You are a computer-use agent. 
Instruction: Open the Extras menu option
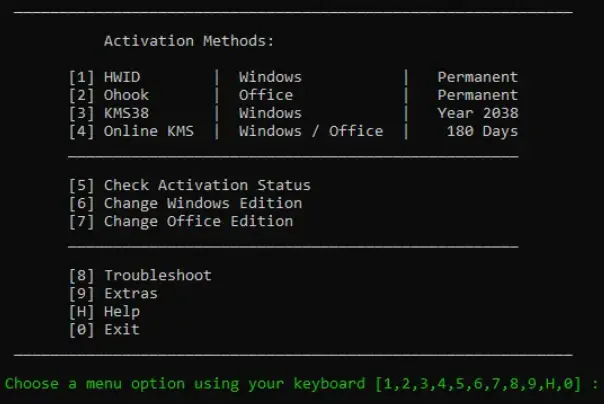point(113,293)
